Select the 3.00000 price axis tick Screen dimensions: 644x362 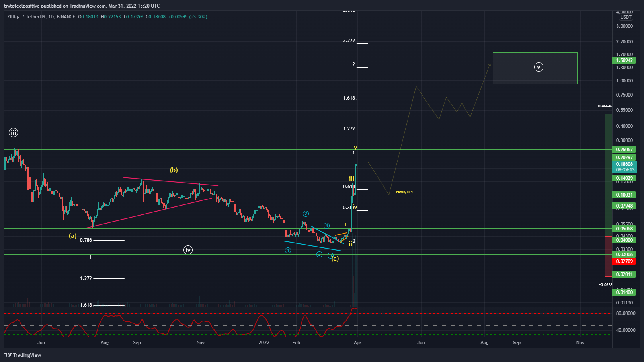624,26
